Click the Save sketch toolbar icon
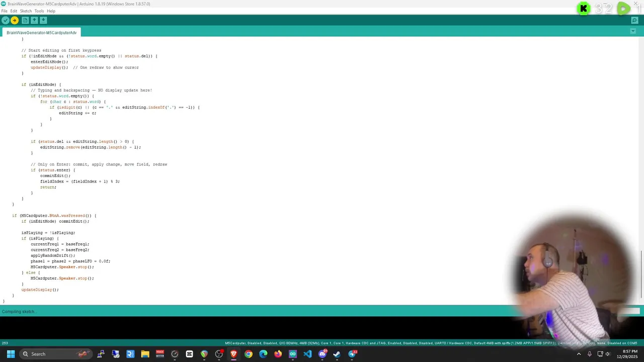 43,20
